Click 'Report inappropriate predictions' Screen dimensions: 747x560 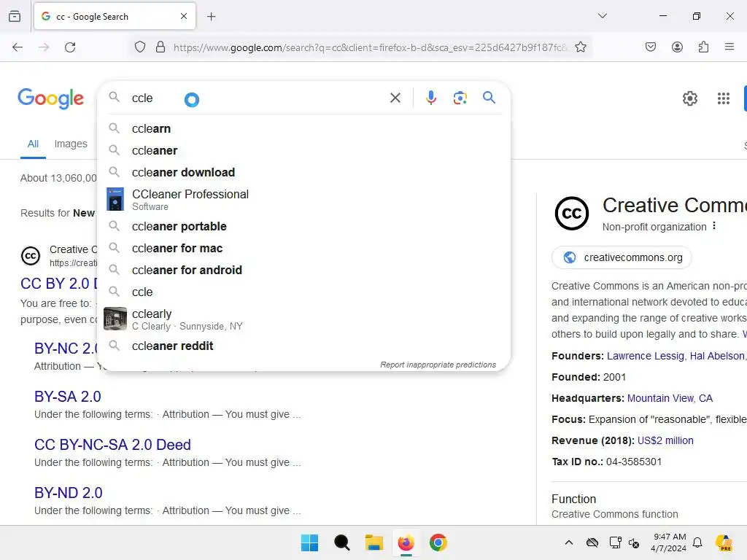pos(438,365)
